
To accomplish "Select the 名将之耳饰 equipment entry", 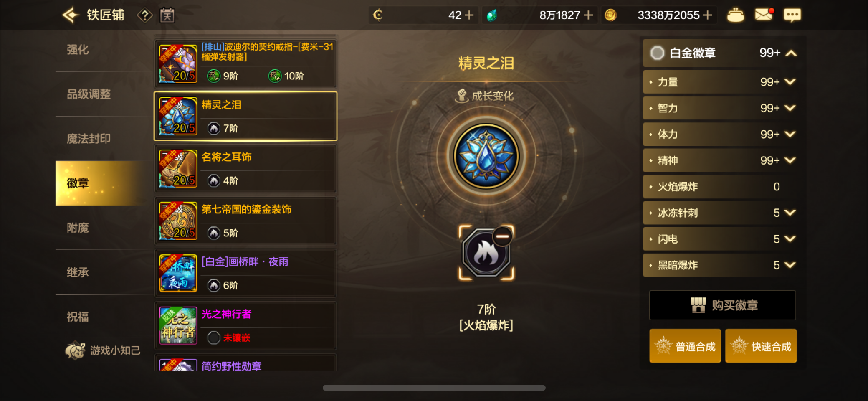I will click(245, 169).
